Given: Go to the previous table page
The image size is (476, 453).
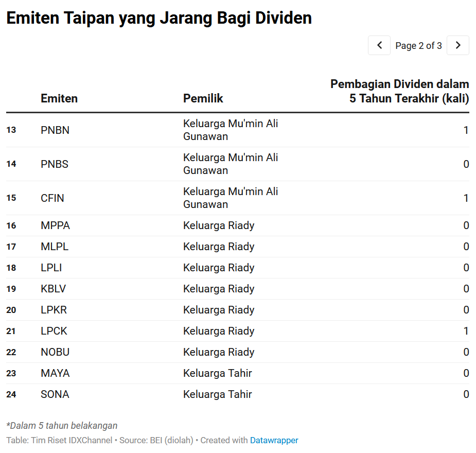Looking at the screenshot, I should coord(379,45).
